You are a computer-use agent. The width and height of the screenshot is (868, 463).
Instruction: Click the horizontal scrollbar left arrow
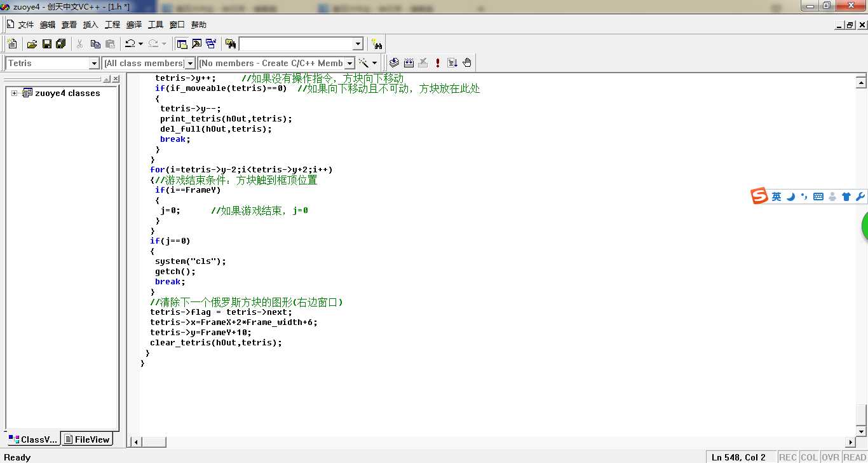point(135,442)
